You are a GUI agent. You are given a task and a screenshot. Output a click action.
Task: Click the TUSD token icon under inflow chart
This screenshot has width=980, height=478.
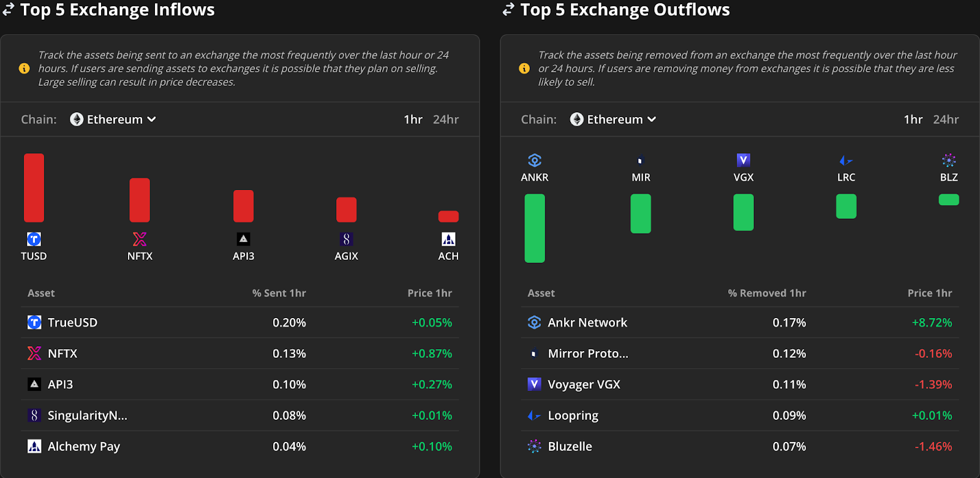(x=34, y=239)
